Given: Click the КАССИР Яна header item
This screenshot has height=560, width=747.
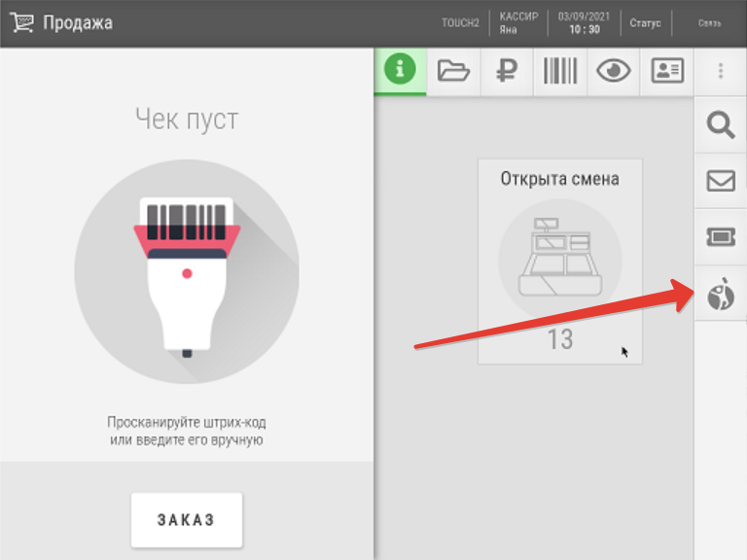Looking at the screenshot, I should [x=518, y=23].
